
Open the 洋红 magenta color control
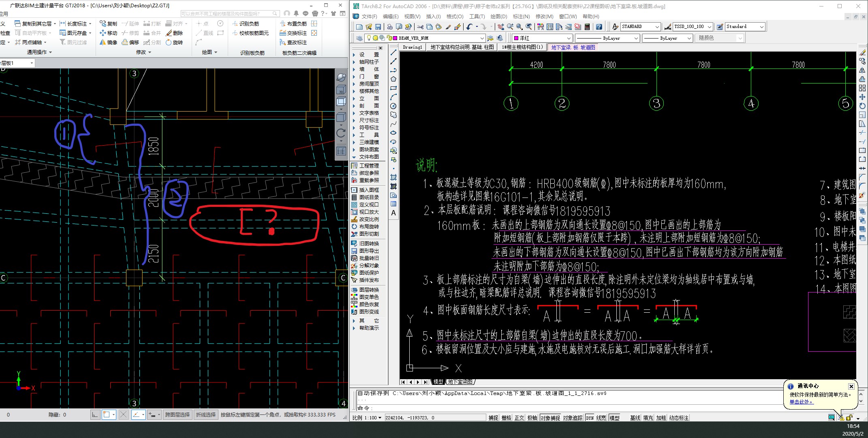[542, 38]
